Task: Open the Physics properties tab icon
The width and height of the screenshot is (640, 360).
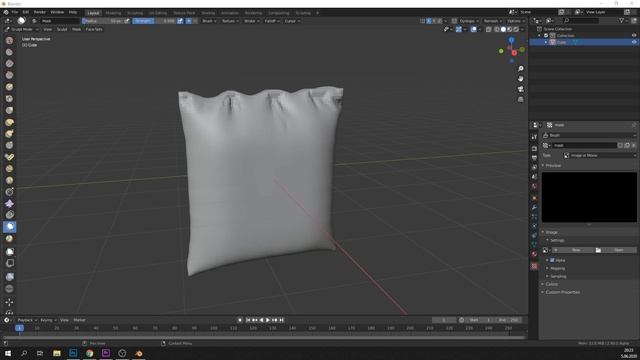Action: point(534,226)
